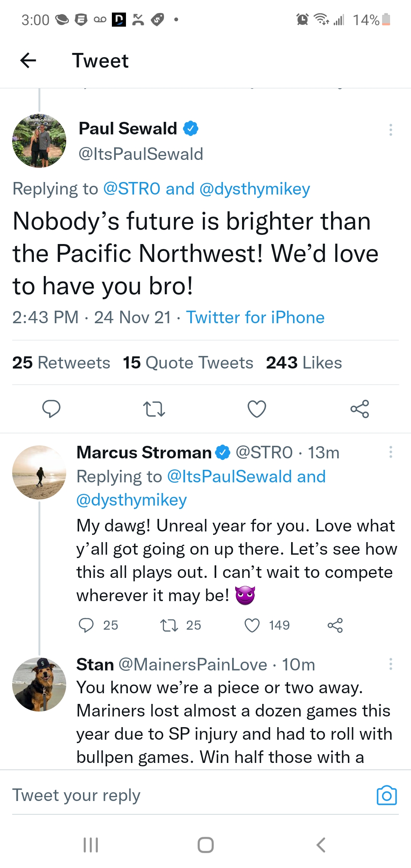Tap the back arrow in Tweet header

(28, 60)
